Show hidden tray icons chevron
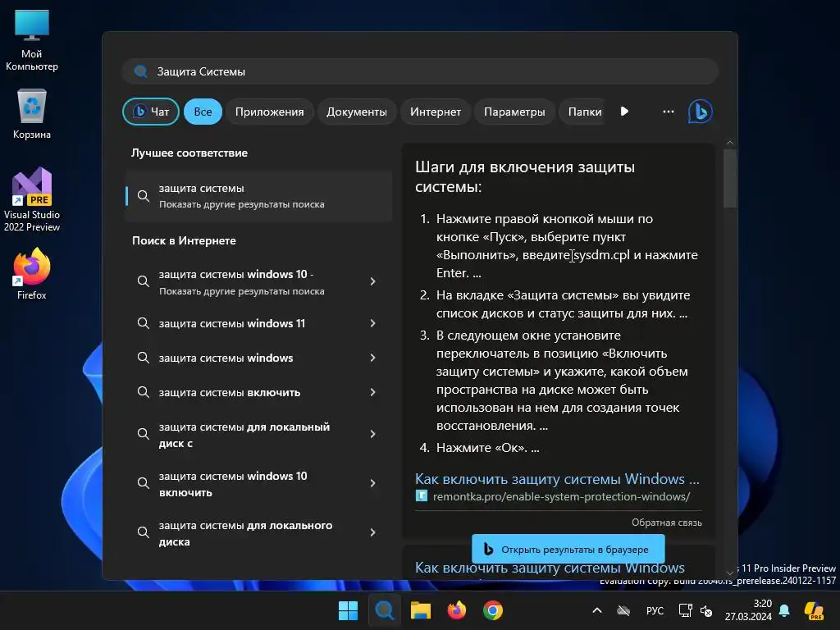The width and height of the screenshot is (840, 630). click(597, 610)
